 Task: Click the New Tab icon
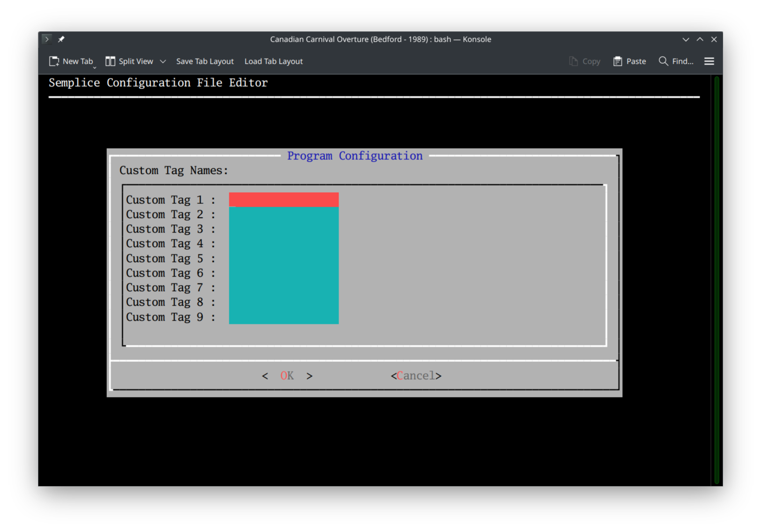point(54,61)
